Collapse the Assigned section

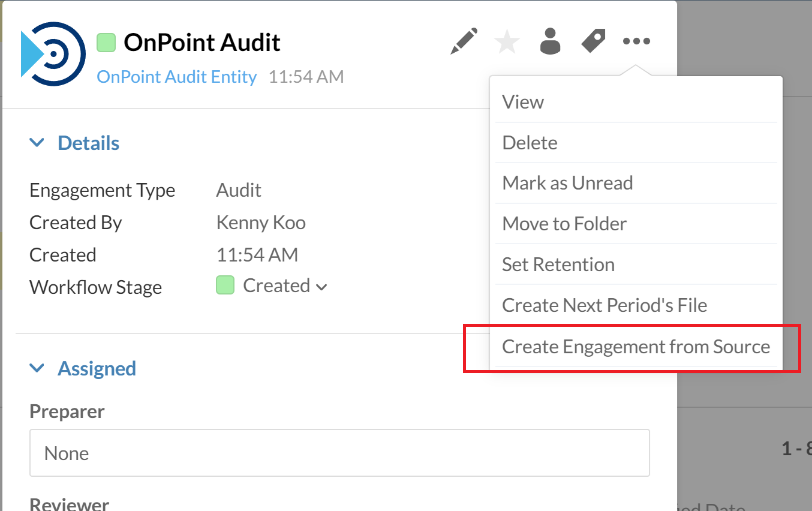coord(37,368)
